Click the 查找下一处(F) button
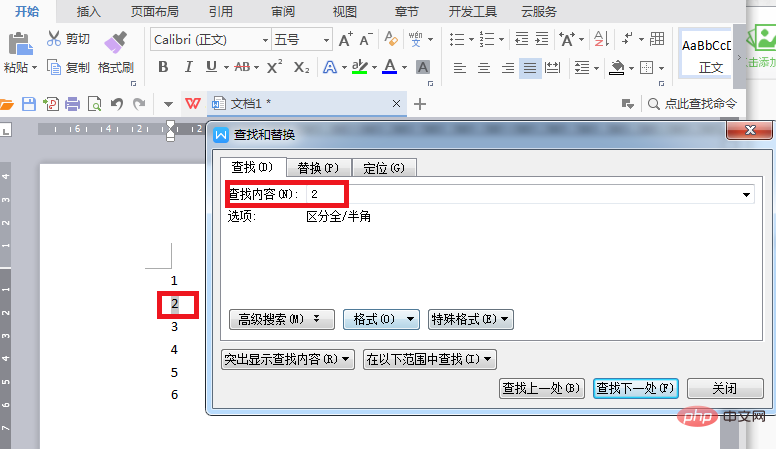The width and height of the screenshot is (776, 449). click(635, 389)
